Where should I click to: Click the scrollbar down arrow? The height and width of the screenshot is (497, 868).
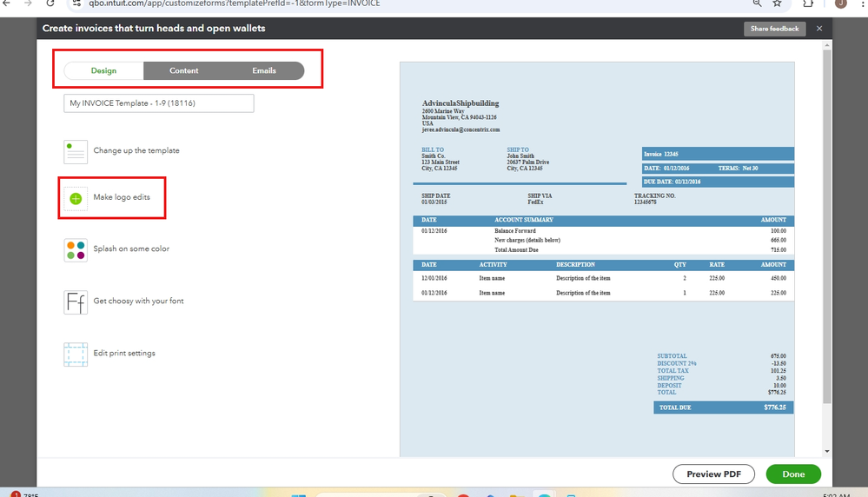tap(827, 451)
